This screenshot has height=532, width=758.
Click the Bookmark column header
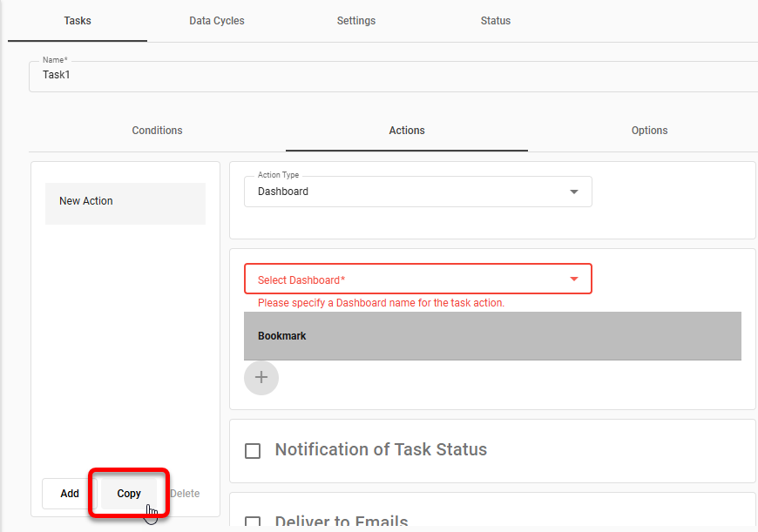pos(281,335)
